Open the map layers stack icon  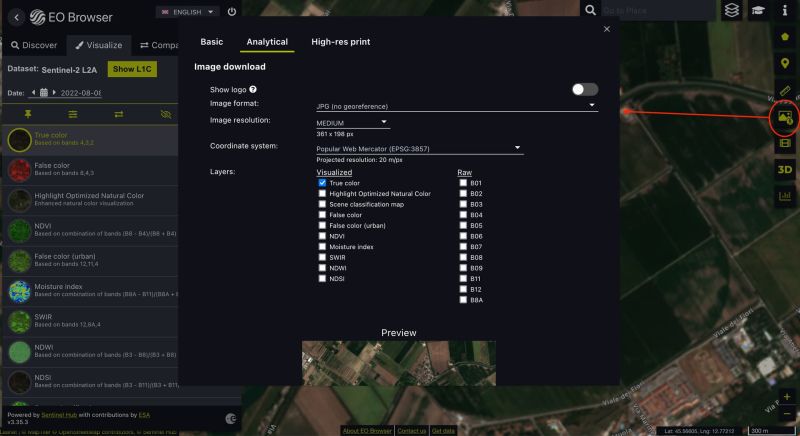tap(732, 10)
